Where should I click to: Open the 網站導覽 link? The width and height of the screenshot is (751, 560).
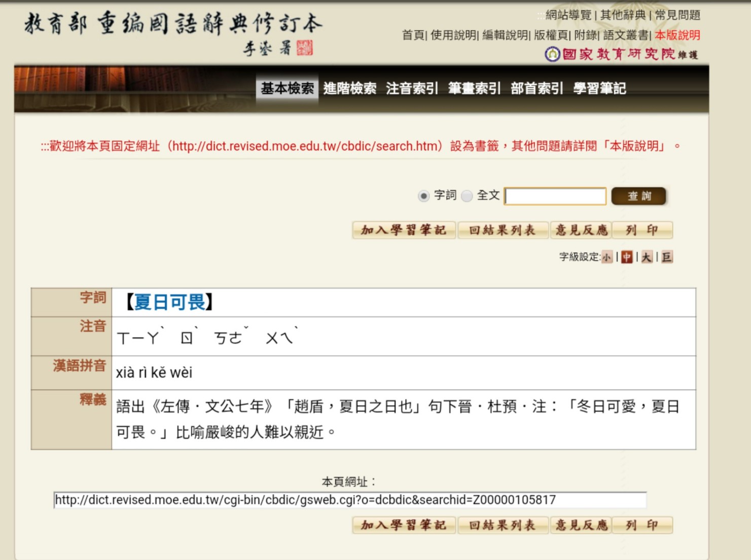[x=568, y=15]
